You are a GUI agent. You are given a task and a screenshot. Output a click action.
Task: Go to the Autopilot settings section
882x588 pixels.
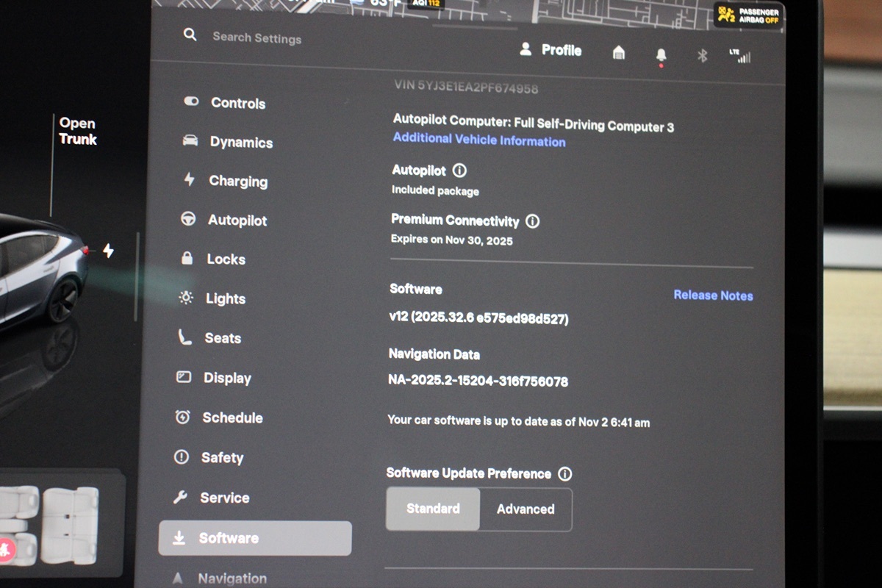(237, 220)
